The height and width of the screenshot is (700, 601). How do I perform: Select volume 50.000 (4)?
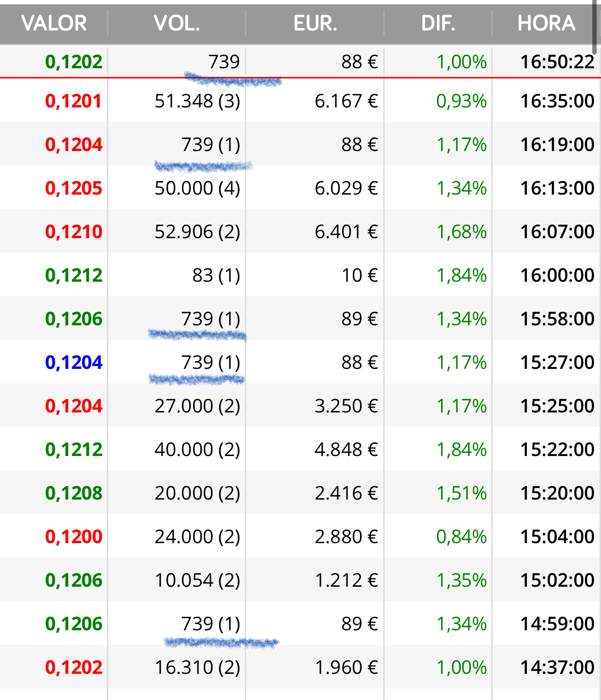coord(197,188)
